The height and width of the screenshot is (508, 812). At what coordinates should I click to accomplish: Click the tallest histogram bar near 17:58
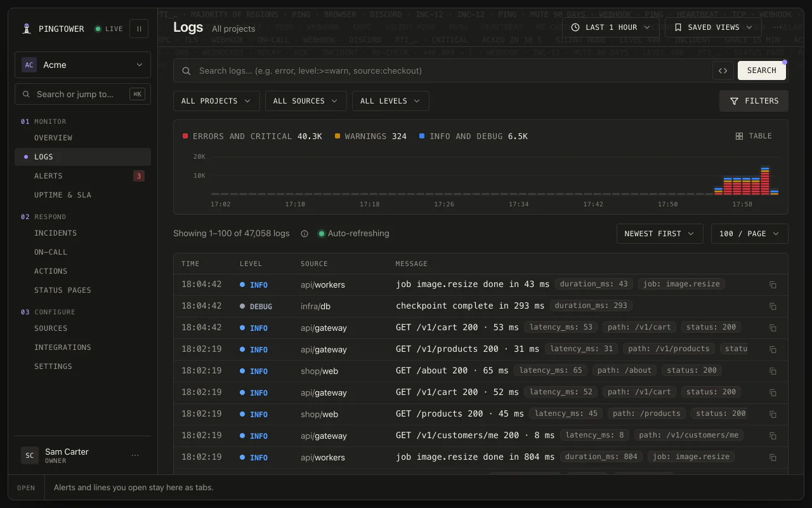pos(765,181)
